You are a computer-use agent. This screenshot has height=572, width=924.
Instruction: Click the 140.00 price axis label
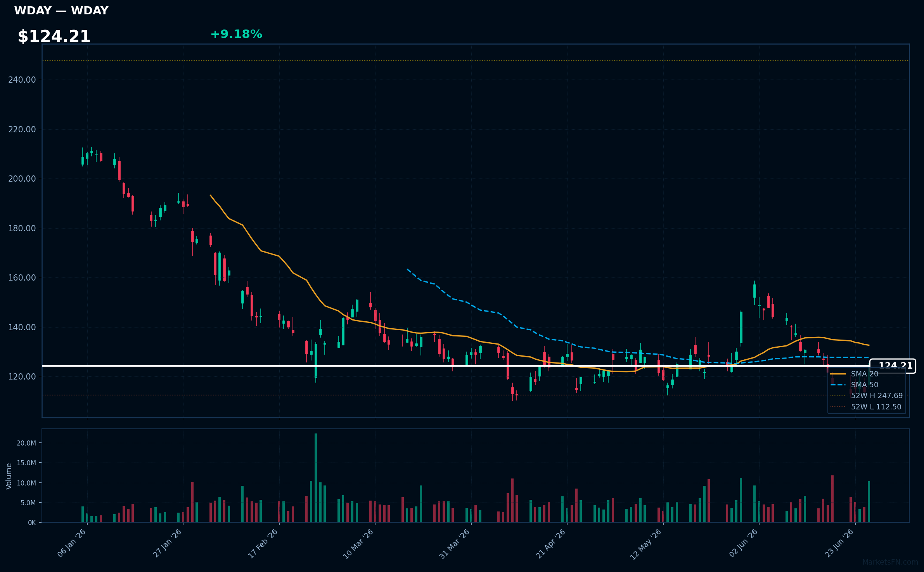(22, 328)
